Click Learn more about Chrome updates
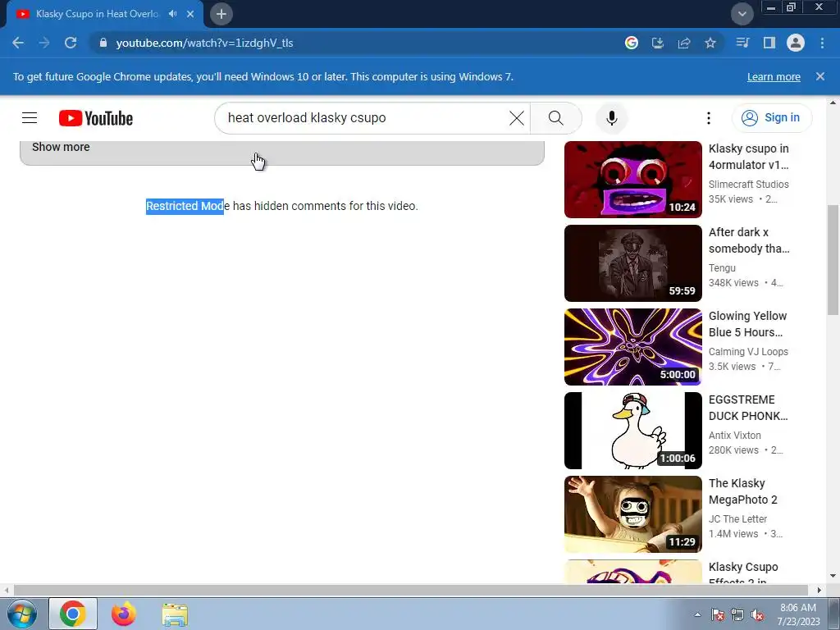The image size is (840, 630). coord(774,76)
